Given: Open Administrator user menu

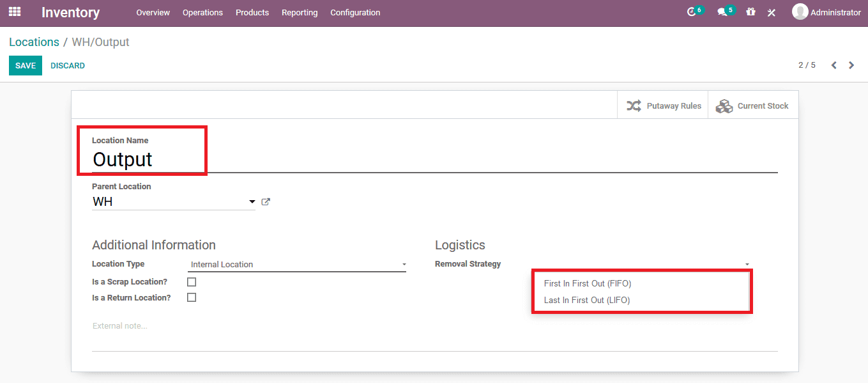Looking at the screenshot, I should tap(826, 12).
